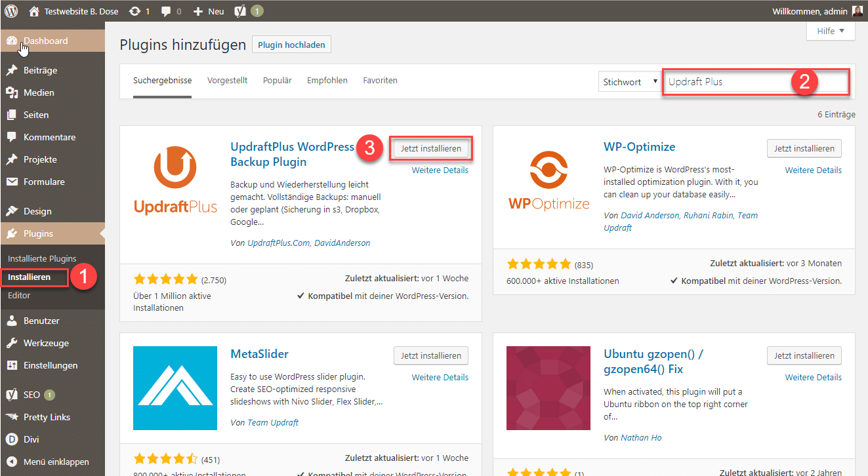Click the Plugin hochladen button

291,45
